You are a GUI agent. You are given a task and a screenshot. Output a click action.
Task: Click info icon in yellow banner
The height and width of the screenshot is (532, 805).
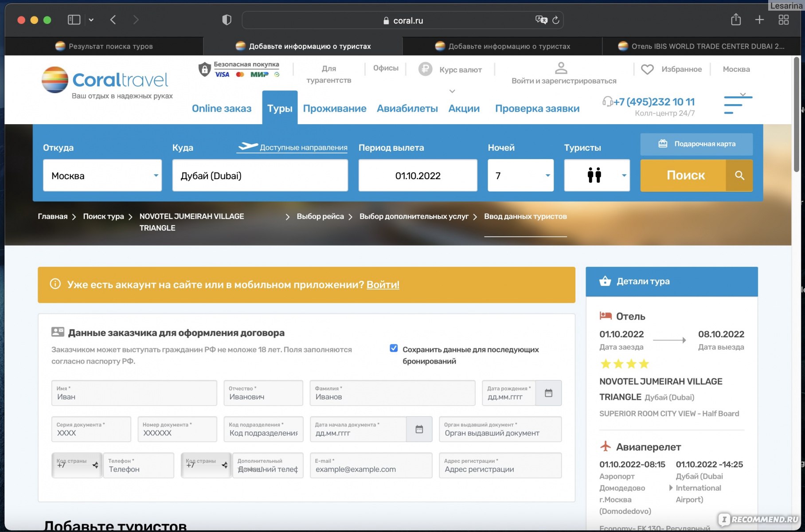pos(55,284)
